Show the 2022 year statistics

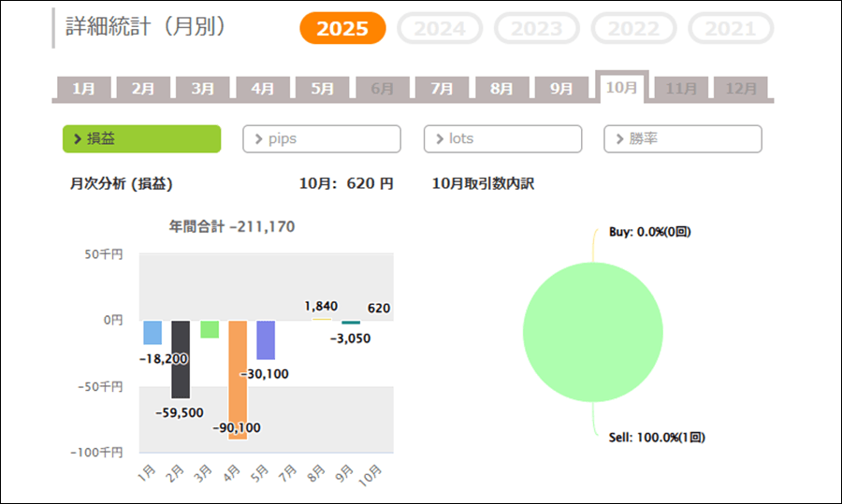633,28
